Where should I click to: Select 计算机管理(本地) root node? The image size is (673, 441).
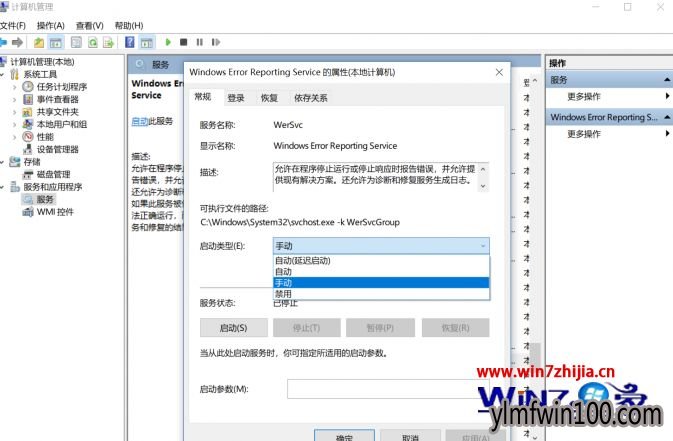[42, 62]
